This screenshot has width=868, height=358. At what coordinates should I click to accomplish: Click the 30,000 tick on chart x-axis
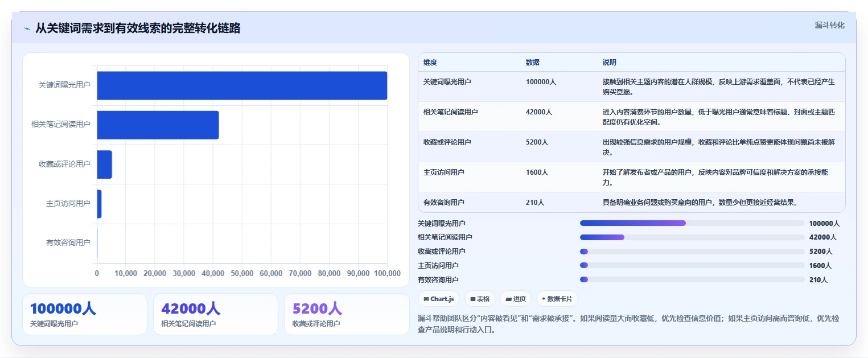click(184, 273)
